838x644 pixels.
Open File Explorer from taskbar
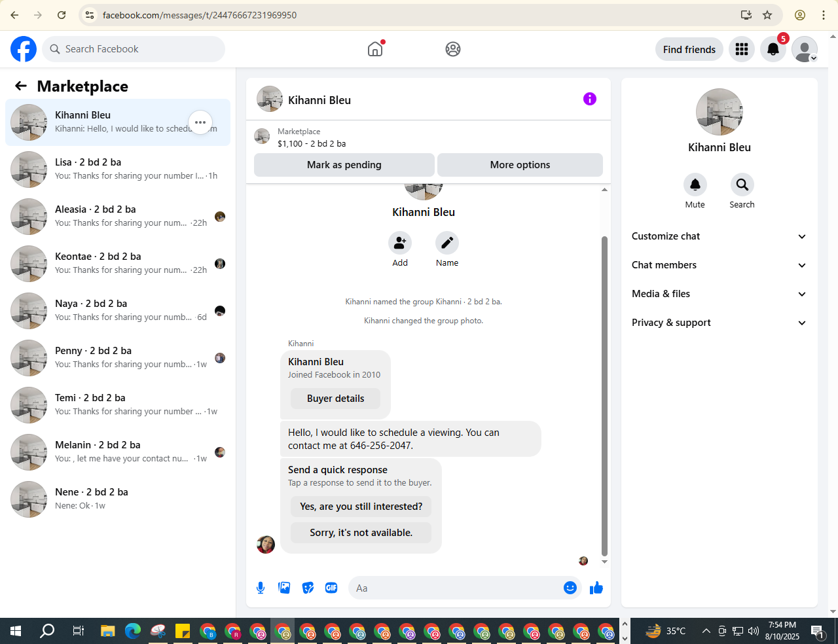point(108,631)
